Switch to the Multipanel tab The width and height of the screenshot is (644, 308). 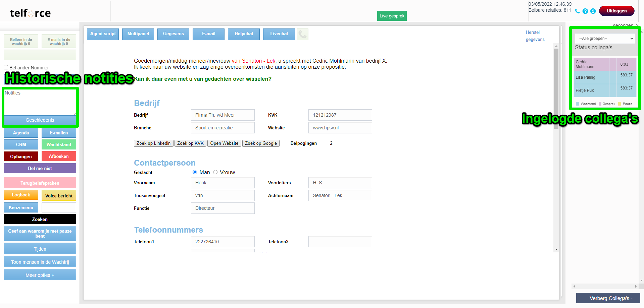click(x=138, y=34)
